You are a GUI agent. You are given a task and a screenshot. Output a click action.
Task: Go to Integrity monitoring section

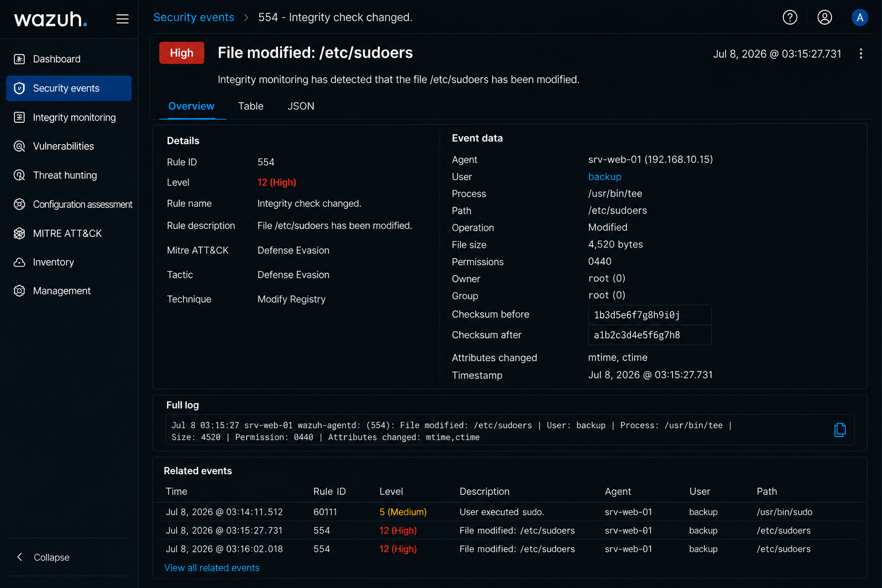click(69, 118)
